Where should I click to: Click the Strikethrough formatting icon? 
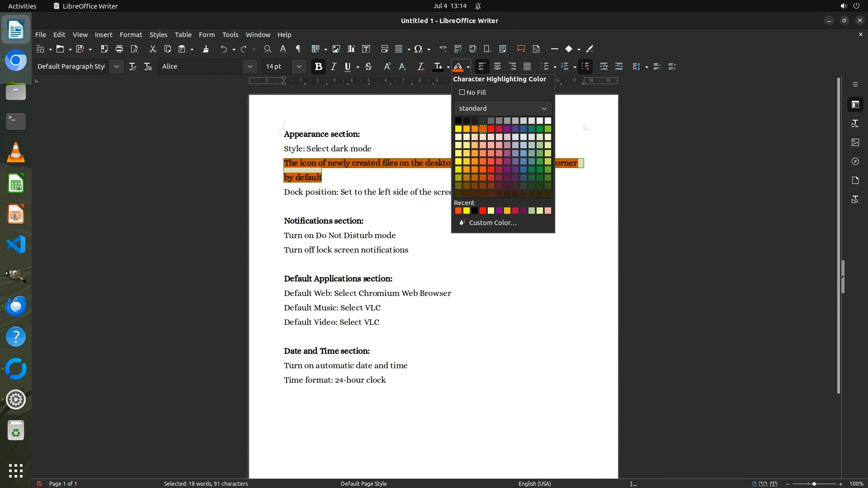click(x=368, y=66)
